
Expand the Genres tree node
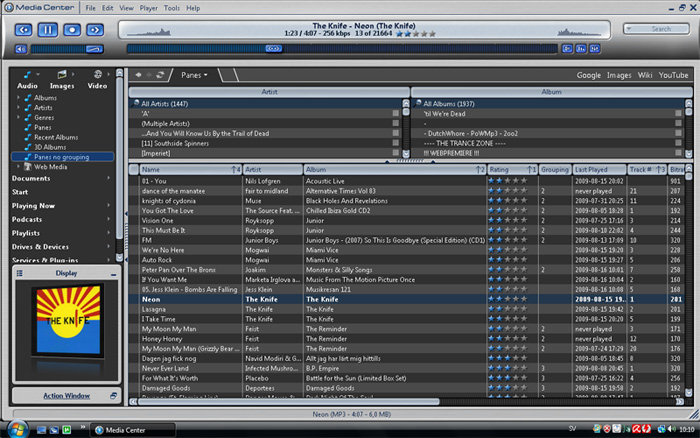(18, 117)
